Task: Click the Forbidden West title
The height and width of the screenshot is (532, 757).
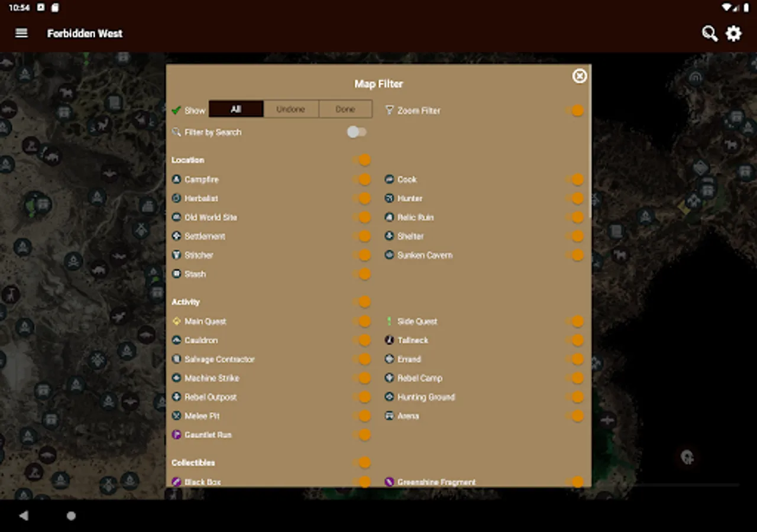Action: [85, 34]
